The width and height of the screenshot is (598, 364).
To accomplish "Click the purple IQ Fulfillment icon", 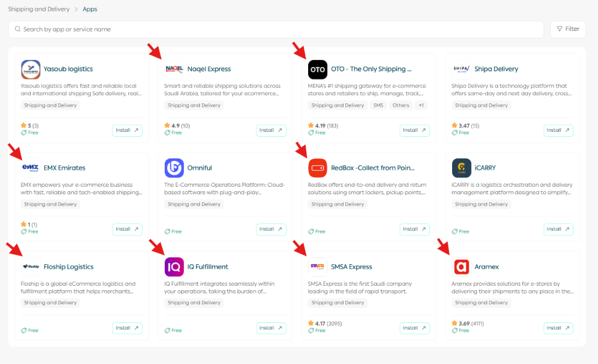I will click(x=174, y=267).
